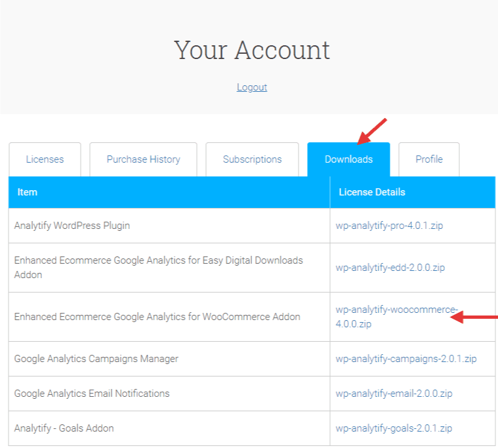Select Google Analytics Email Notifications text
The width and height of the screenshot is (498, 448).
[x=92, y=394]
